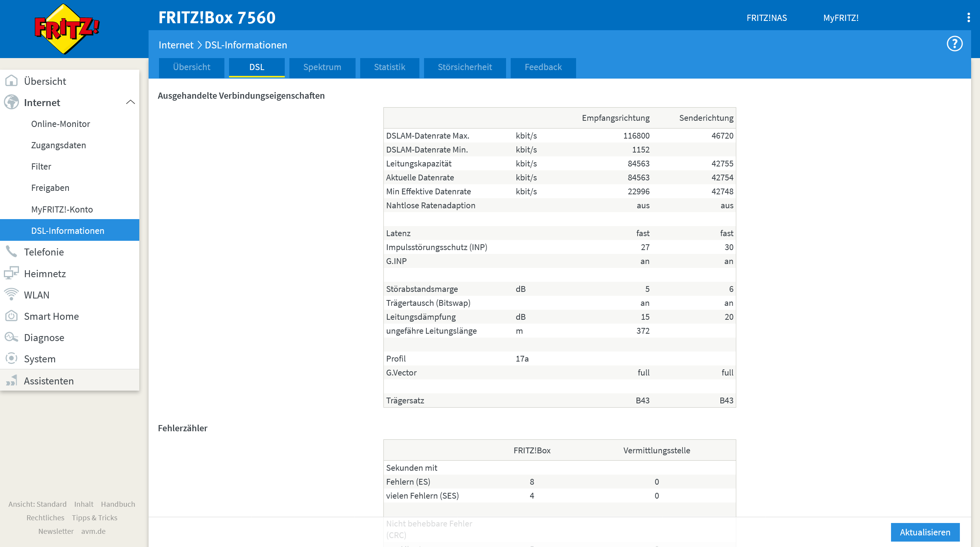
Task: Switch to the Störsicherheit tab
Action: coord(464,67)
